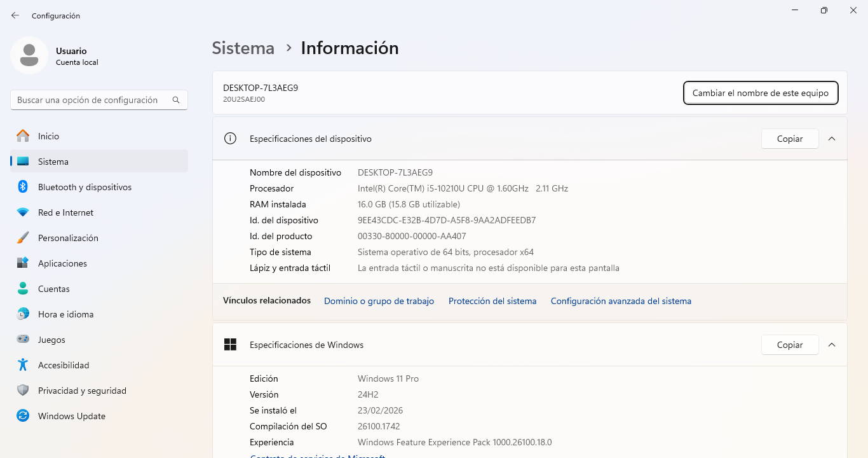
Task: Open Personalización settings
Action: (99, 238)
